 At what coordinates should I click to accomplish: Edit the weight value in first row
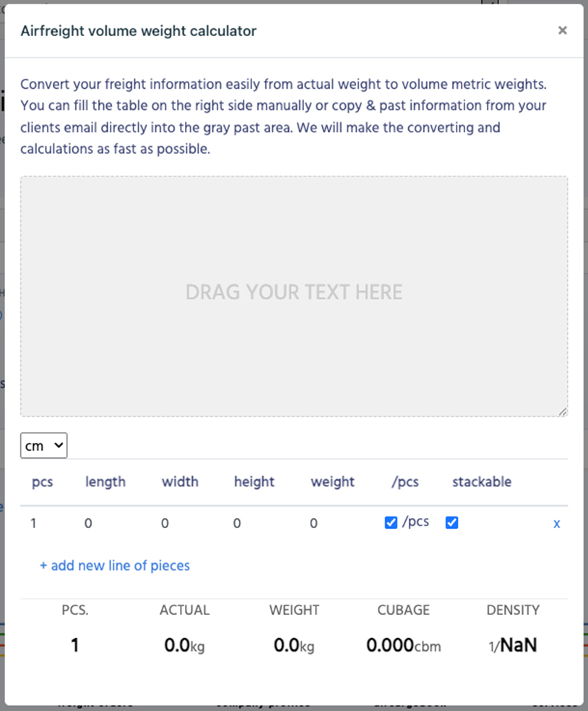point(314,523)
